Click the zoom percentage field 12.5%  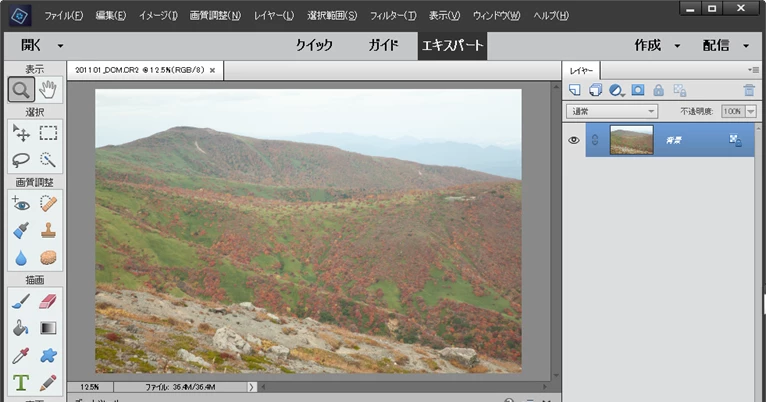(90, 387)
